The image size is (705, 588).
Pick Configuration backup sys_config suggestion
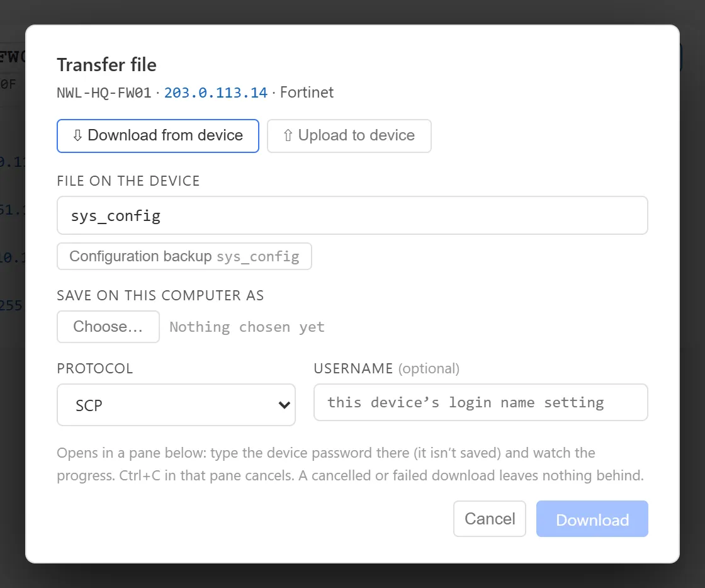pos(184,256)
